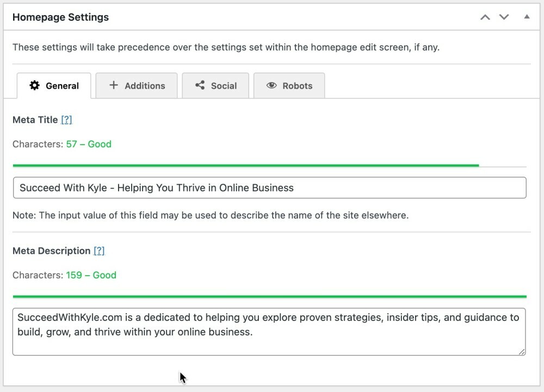The width and height of the screenshot is (544, 392).
Task: Click the plus icon on the Additions tab
Action: pos(113,85)
